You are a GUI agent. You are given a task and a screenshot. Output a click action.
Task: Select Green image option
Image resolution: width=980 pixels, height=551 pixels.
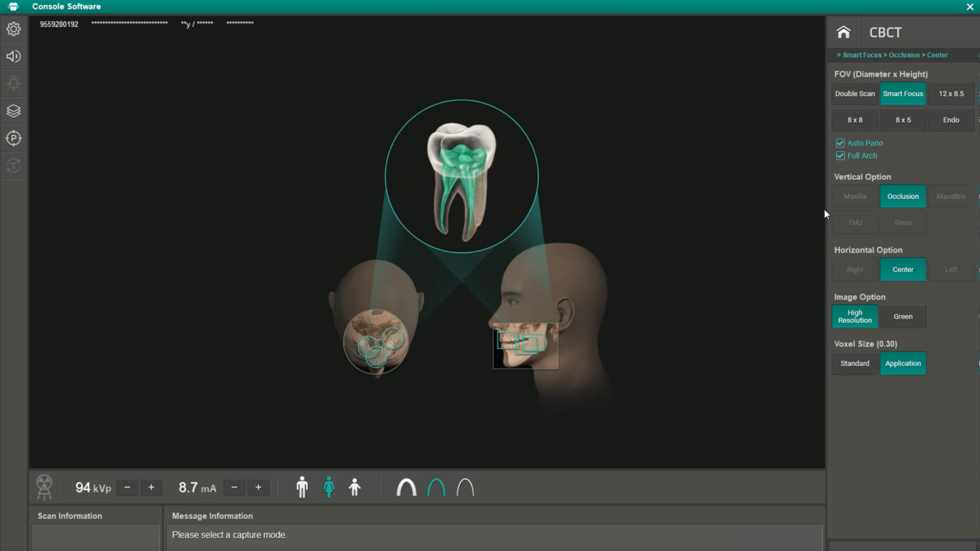pos(902,316)
